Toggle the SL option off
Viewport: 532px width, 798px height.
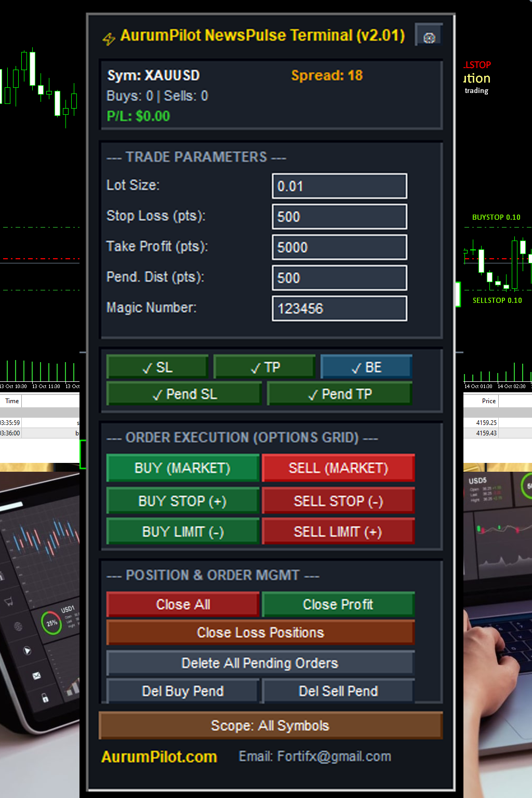157,367
